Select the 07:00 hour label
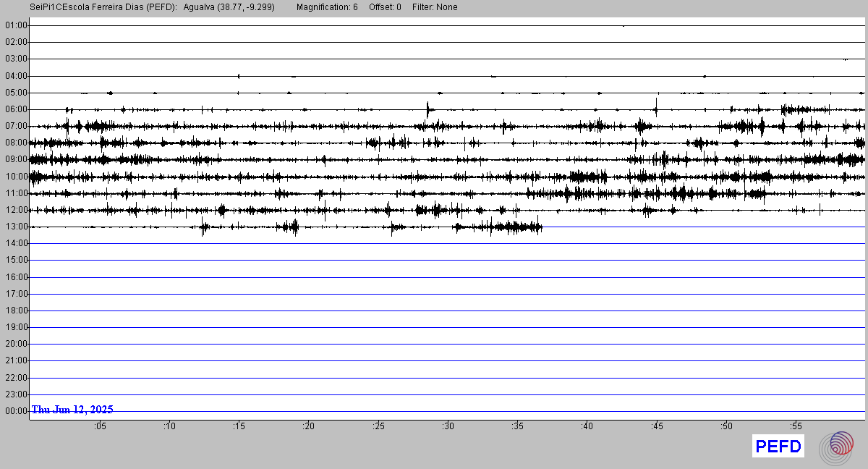This screenshot has width=868, height=469. 16,126
